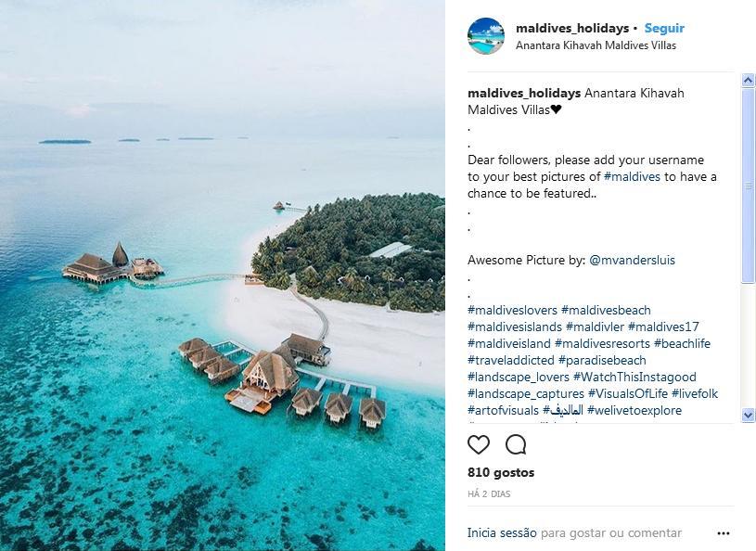Open the three-dot more options menu
Image resolution: width=756 pixels, height=551 pixels.
pos(724,533)
